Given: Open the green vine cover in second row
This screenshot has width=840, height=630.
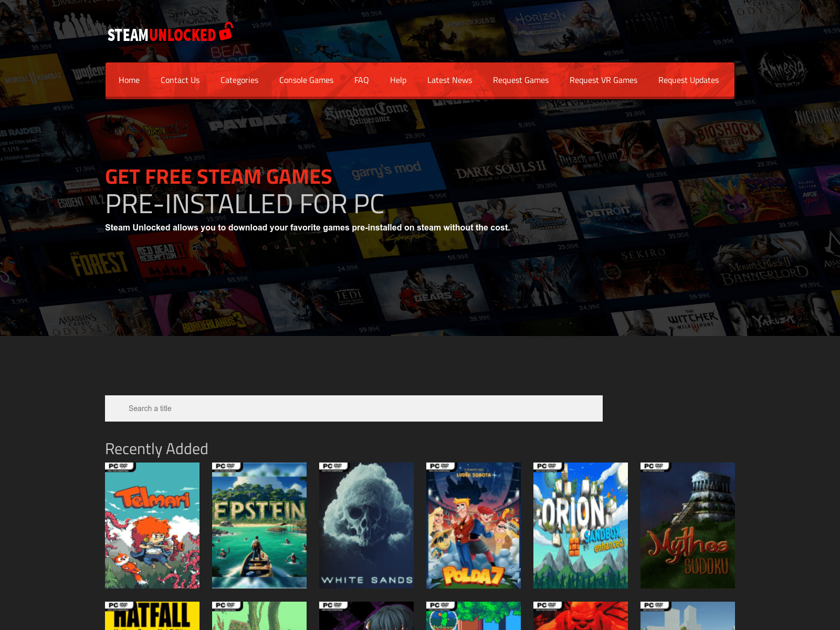Looking at the screenshot, I should pos(259,616).
